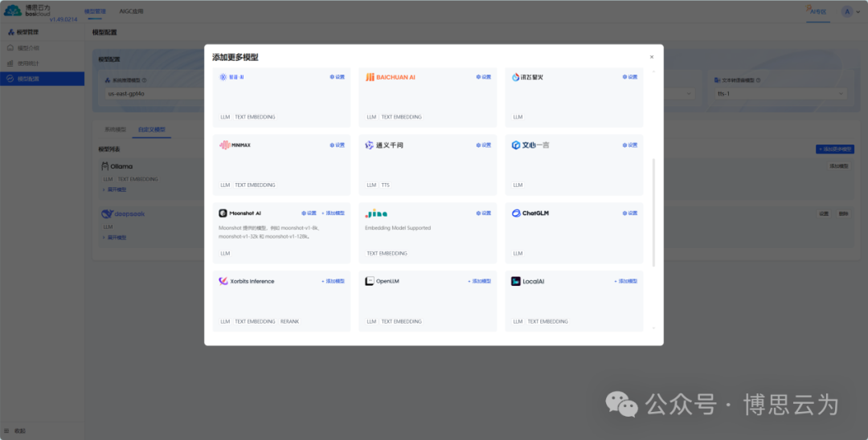This screenshot has height=440, width=868.
Task: Click the scrollbar up arrow in dialog
Action: [653, 71]
